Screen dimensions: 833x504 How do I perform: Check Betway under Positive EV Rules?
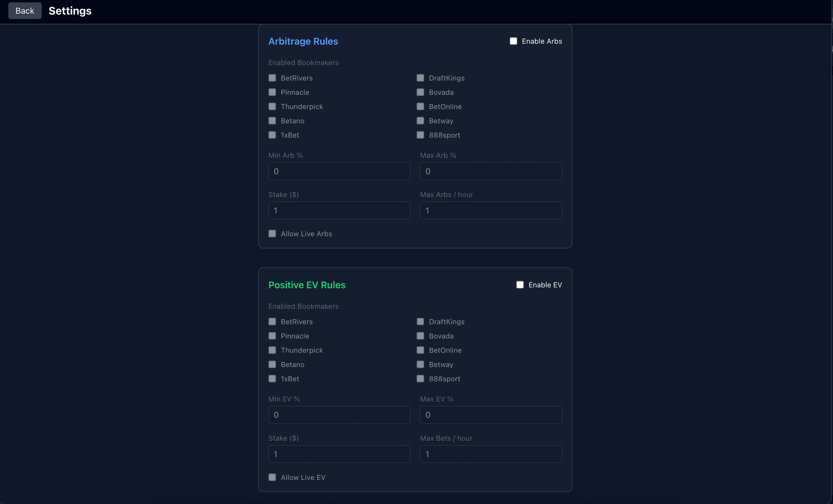[x=420, y=364]
